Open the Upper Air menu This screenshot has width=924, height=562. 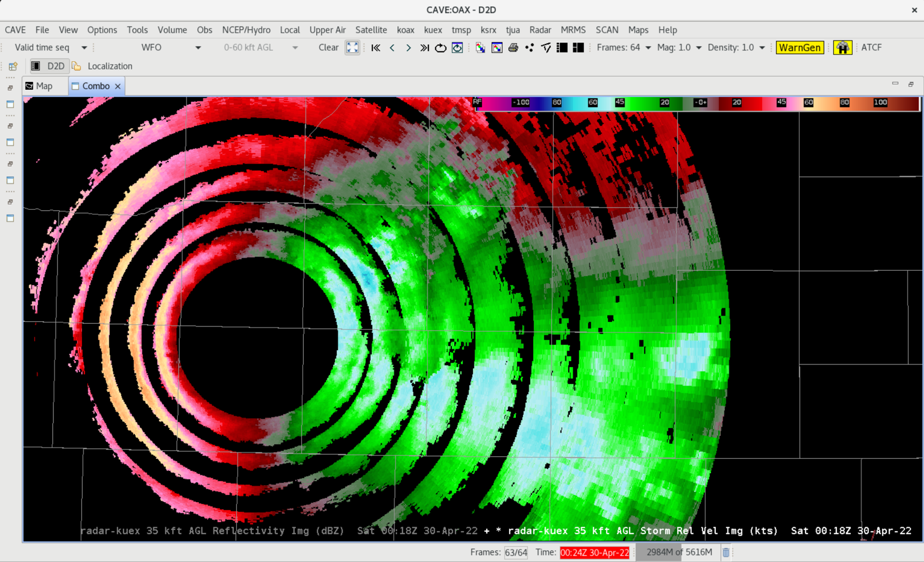point(327,30)
